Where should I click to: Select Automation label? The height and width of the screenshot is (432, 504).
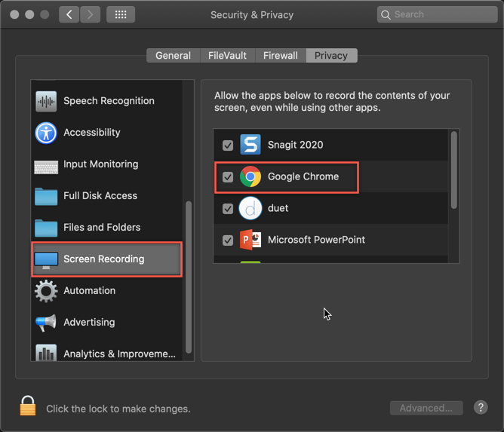pos(89,291)
